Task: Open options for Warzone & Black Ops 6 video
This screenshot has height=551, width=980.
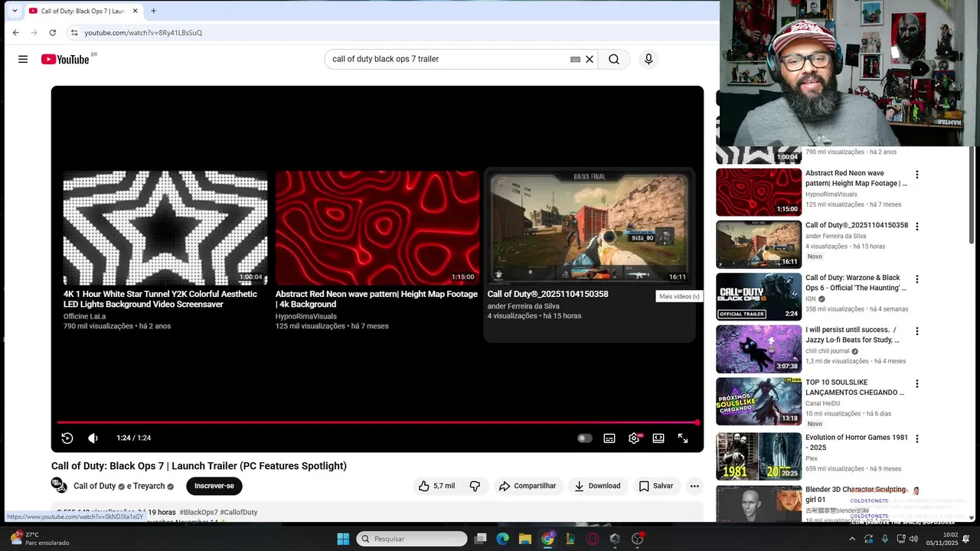Action: pos(916,279)
